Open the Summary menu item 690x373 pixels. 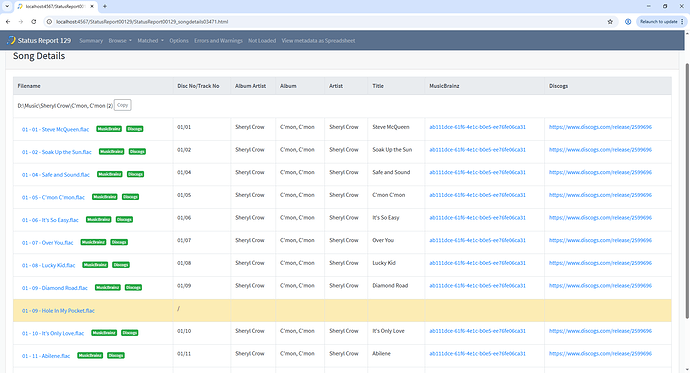91,40
